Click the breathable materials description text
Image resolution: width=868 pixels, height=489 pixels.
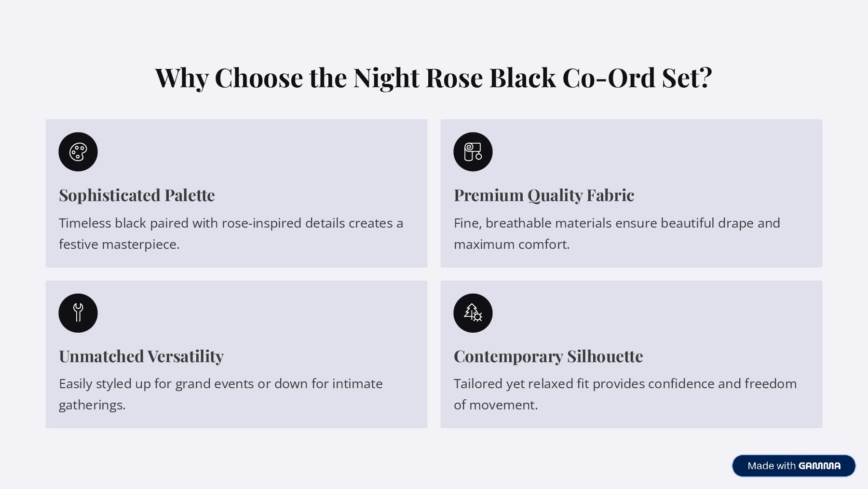(616, 223)
